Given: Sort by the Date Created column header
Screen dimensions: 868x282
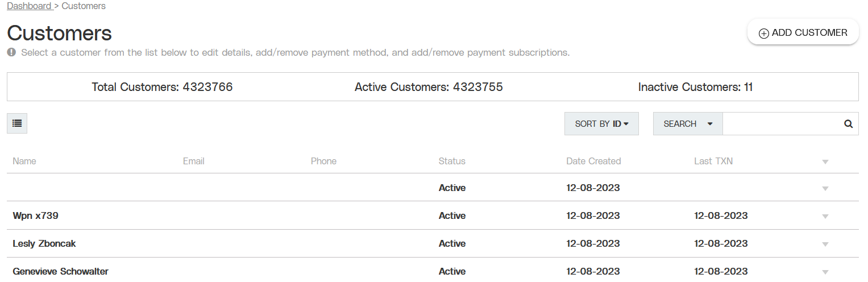Looking at the screenshot, I should pyautogui.click(x=593, y=161).
